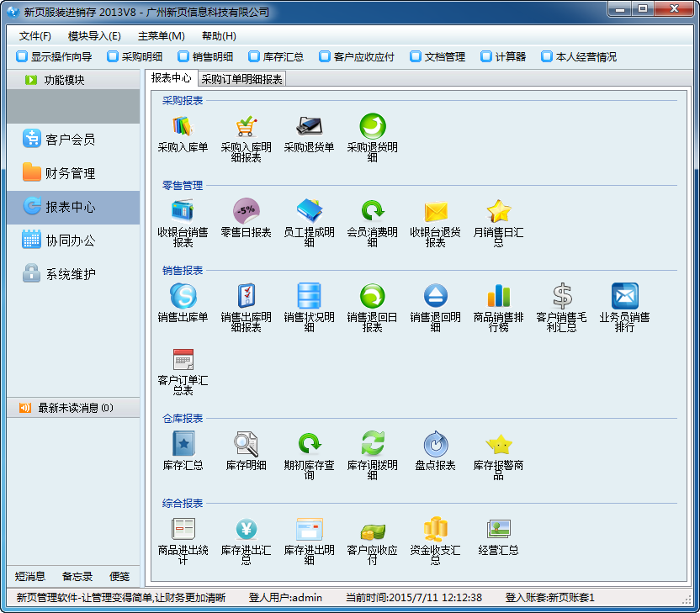The image size is (700, 613).
Task: Open 资金收支汇总 coins icon
Action: pyautogui.click(x=435, y=529)
